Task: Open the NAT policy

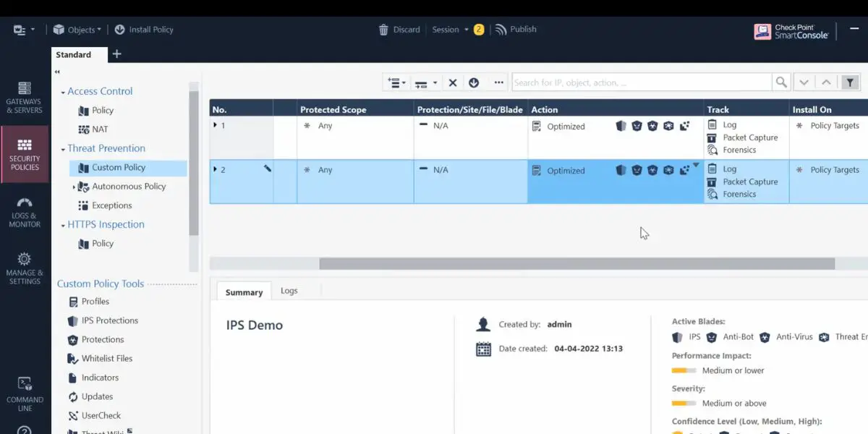Action: (x=93, y=129)
